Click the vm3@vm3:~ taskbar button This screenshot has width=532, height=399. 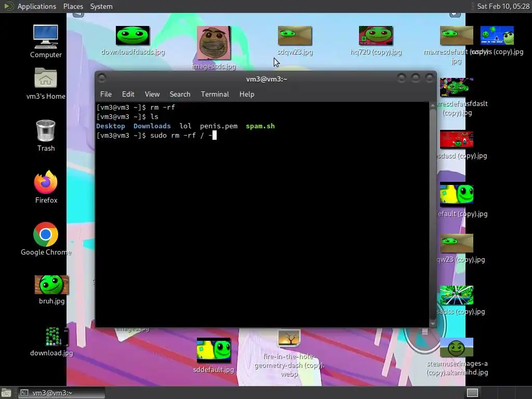(x=61, y=393)
